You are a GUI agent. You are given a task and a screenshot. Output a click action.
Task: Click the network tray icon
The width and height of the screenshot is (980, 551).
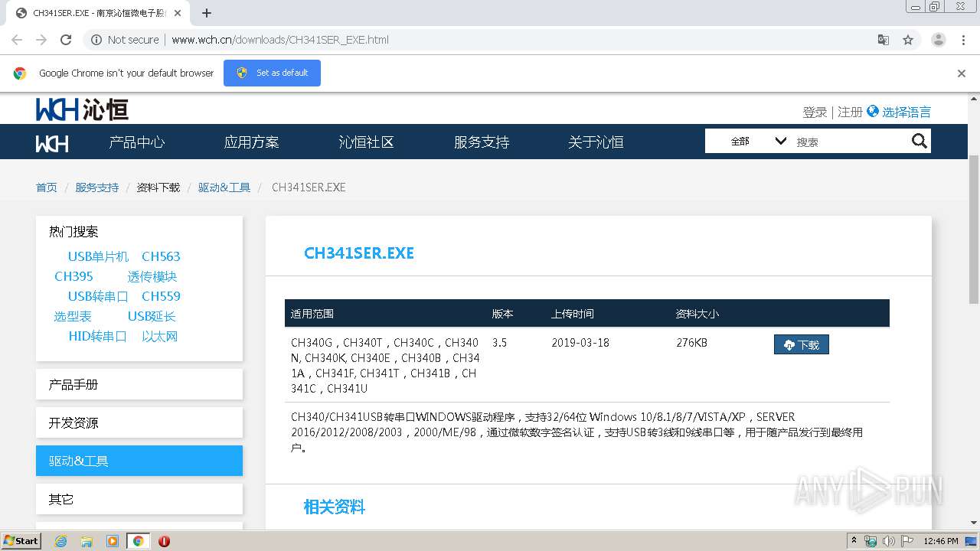(871, 541)
